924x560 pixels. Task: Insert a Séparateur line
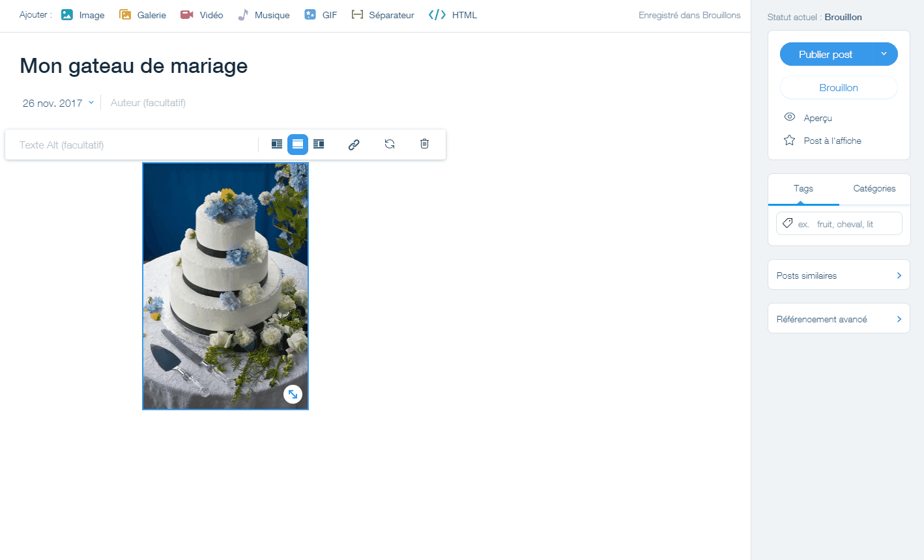pyautogui.click(x=383, y=15)
